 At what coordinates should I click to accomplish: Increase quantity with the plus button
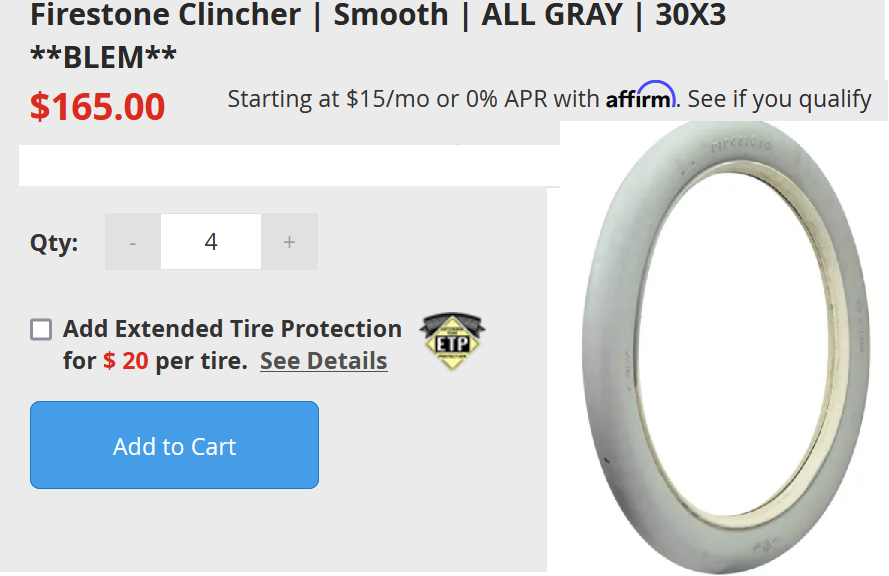click(x=289, y=242)
